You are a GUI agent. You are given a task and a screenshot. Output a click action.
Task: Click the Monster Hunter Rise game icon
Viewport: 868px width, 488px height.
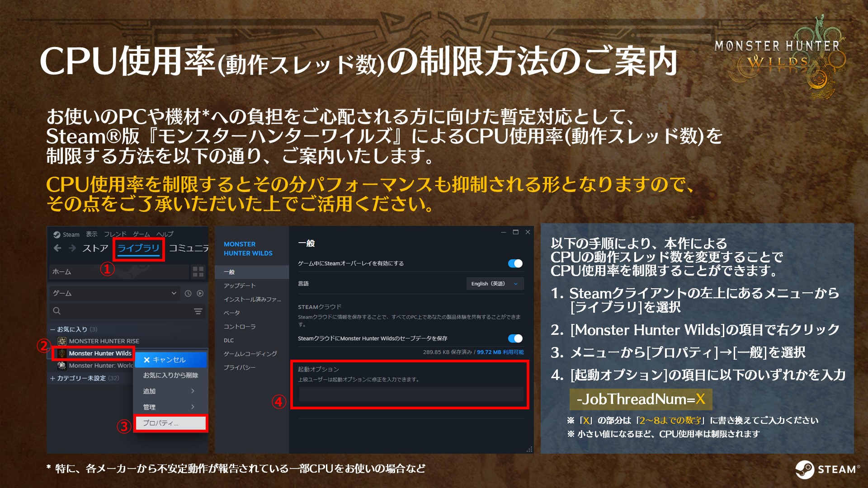[62, 341]
